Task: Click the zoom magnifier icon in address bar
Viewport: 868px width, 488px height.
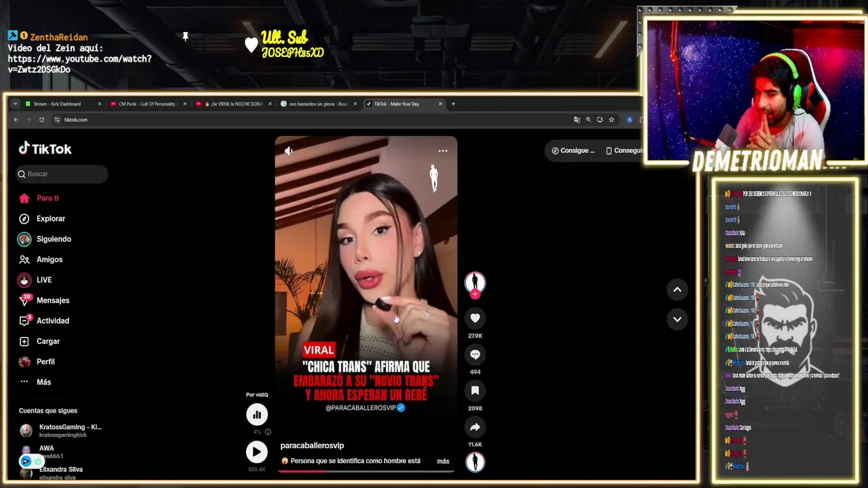Action: tap(589, 119)
